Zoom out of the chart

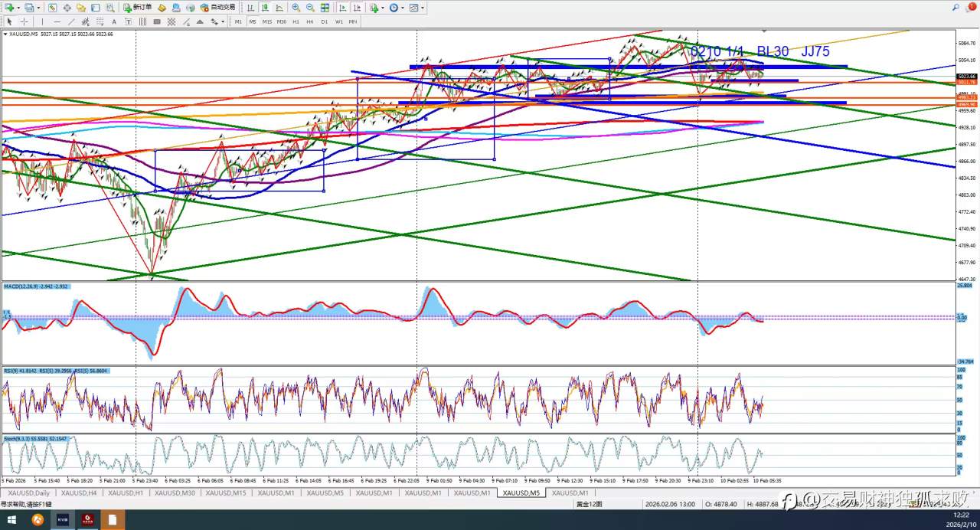pyautogui.click(x=310, y=8)
